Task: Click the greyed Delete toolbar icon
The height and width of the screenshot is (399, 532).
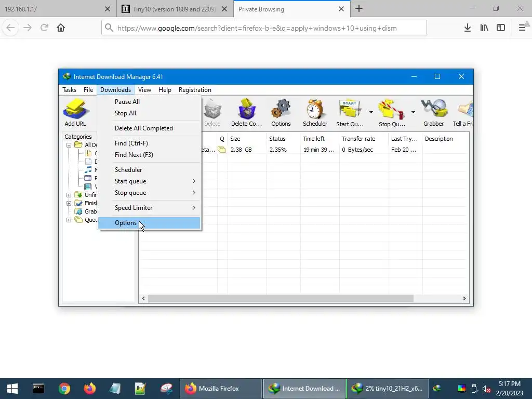Action: click(x=212, y=113)
